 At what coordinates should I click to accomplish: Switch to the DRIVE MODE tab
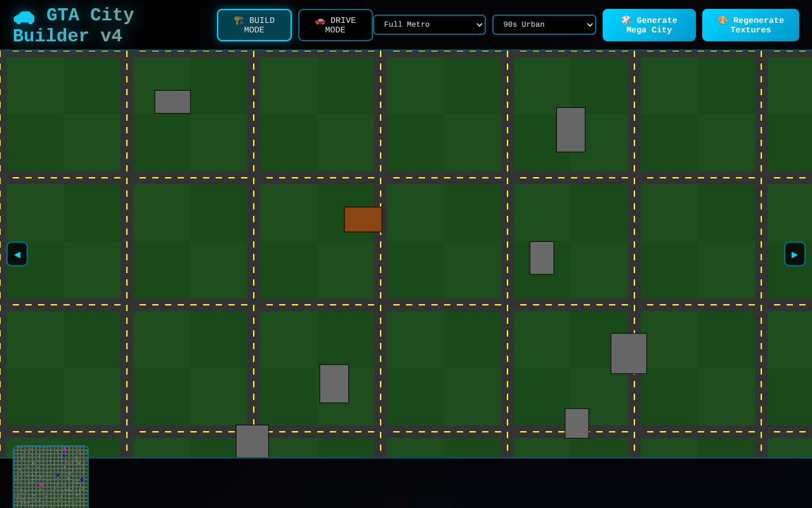pyautogui.click(x=336, y=25)
